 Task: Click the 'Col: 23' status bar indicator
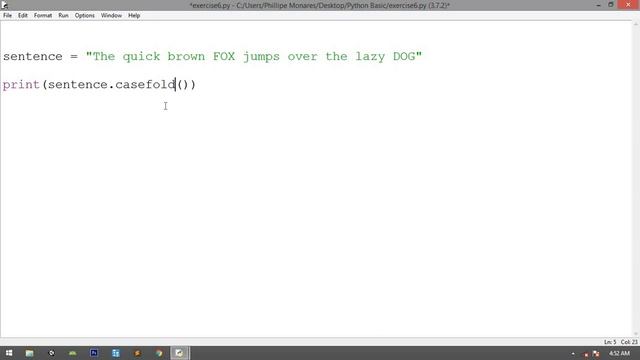point(629,342)
